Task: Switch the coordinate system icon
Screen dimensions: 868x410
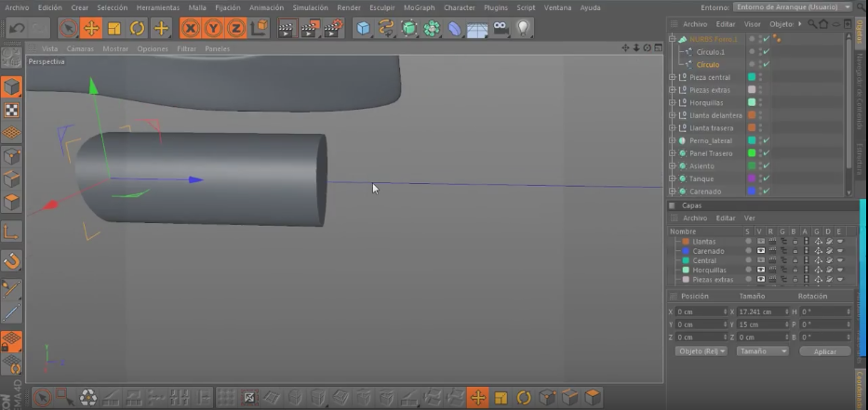Action: 258,28
